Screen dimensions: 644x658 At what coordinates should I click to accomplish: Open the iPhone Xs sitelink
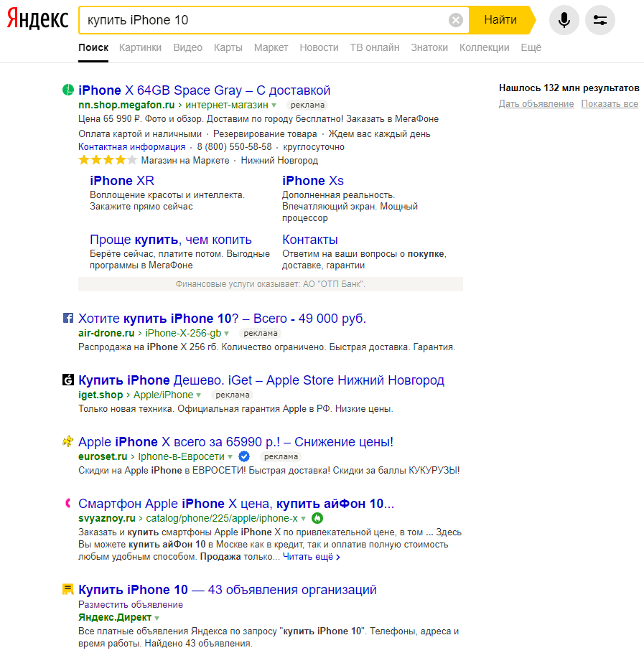313,181
